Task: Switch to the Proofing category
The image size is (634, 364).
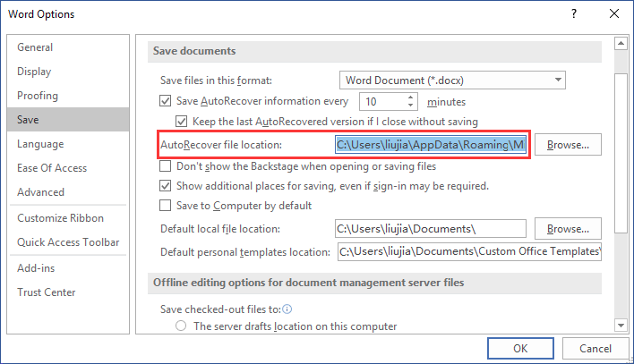Action: click(38, 96)
